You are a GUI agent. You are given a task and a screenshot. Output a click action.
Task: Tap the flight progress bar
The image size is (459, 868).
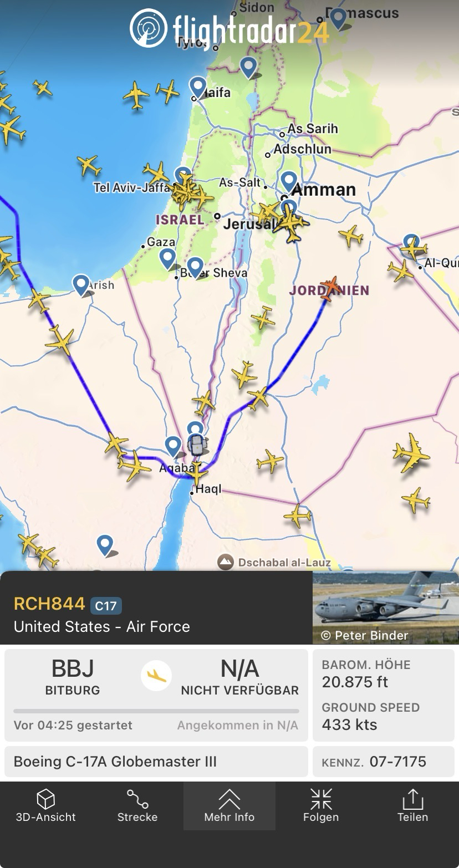pos(156,711)
